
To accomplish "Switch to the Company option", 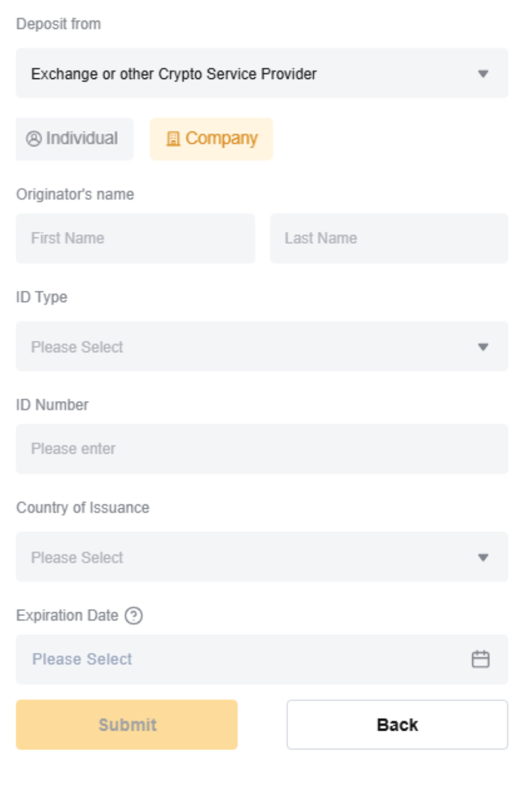I will coord(212,139).
